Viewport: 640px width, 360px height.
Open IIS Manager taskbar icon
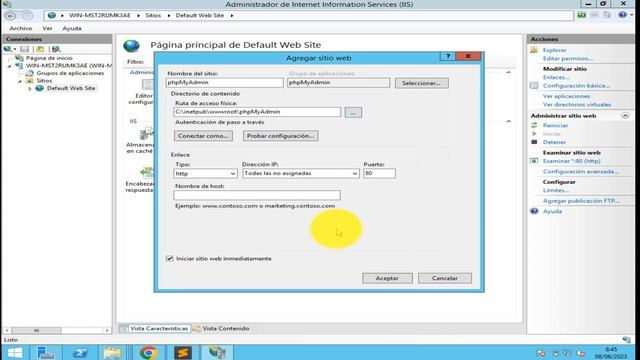click(217, 353)
